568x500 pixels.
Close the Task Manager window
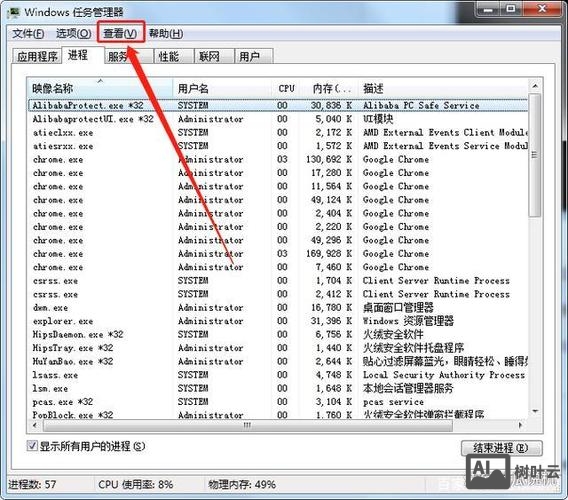(542, 9)
